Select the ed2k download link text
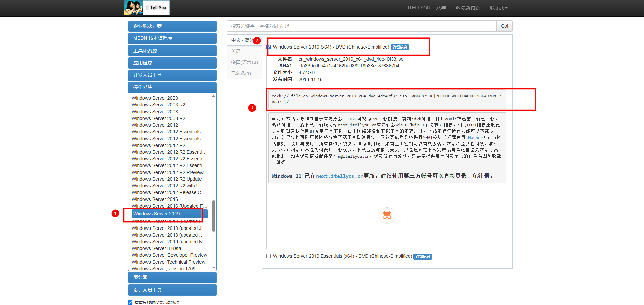 (387, 99)
